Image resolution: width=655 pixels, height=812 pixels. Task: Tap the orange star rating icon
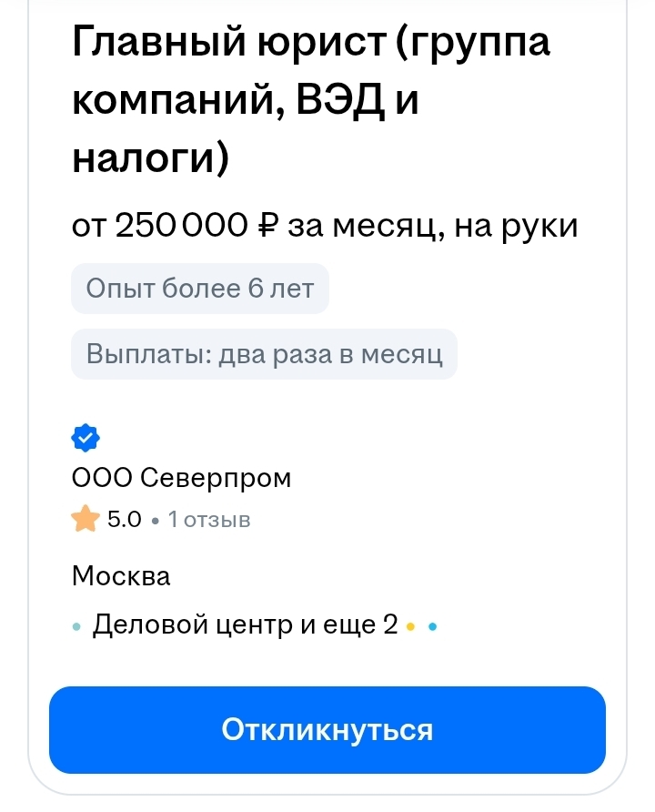86,520
